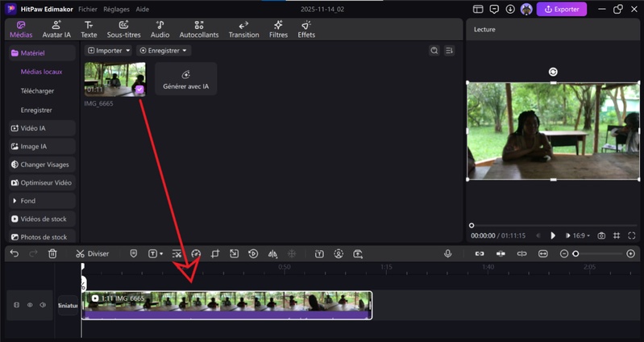The width and height of the screenshot is (644, 342).
Task: Click the Miniature button on the track
Action: point(68,306)
